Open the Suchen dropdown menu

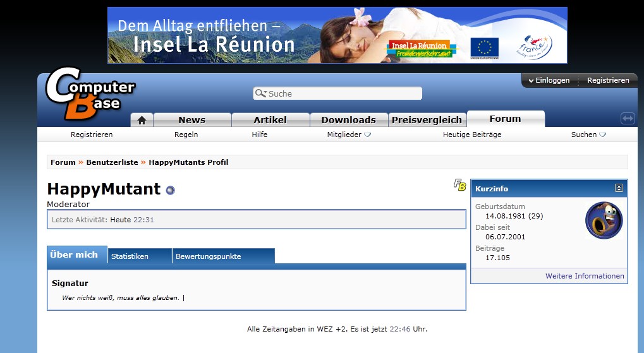pyautogui.click(x=588, y=135)
